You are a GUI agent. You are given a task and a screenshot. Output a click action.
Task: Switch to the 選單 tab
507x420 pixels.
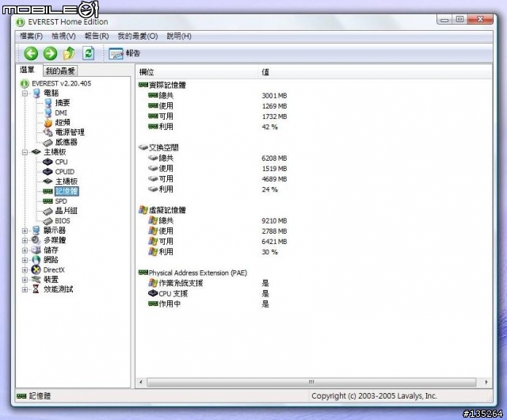point(27,70)
